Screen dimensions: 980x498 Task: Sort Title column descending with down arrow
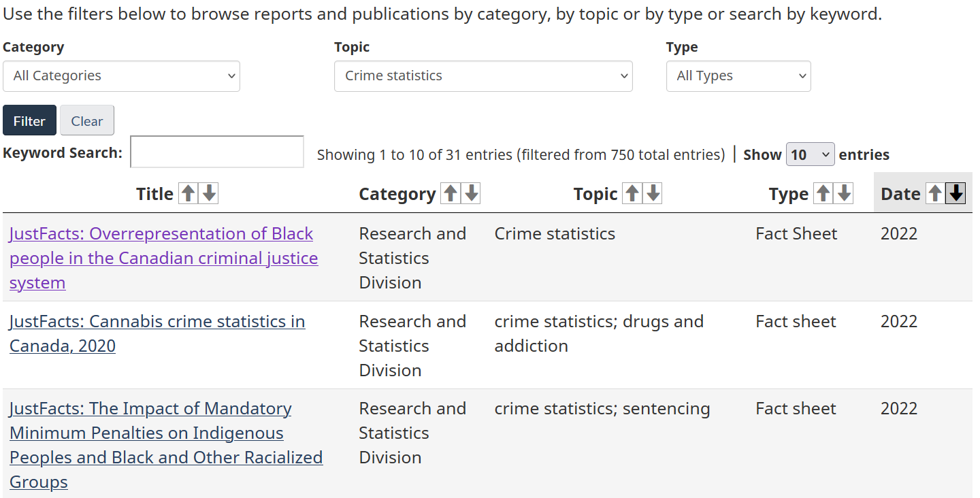pyautogui.click(x=210, y=194)
